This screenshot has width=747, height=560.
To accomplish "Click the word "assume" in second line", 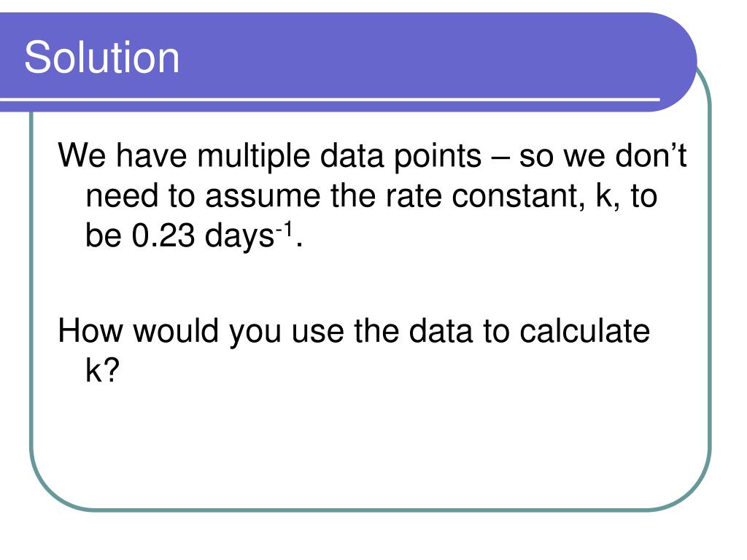I will click(x=263, y=197).
